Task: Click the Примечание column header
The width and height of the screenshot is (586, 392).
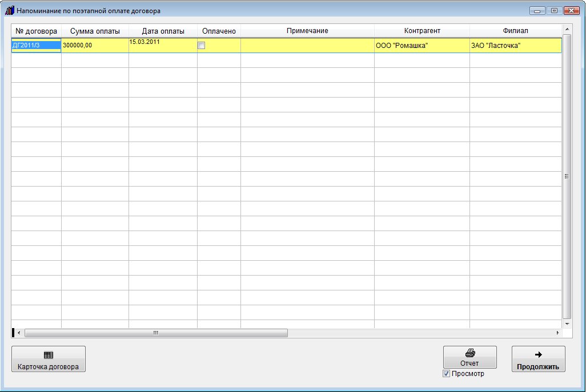Action: pyautogui.click(x=307, y=31)
